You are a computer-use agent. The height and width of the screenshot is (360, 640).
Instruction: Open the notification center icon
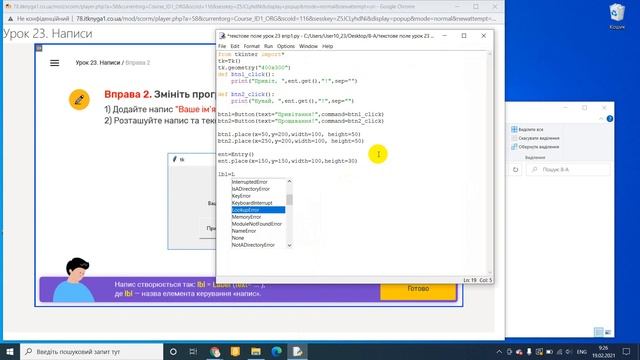627,351
